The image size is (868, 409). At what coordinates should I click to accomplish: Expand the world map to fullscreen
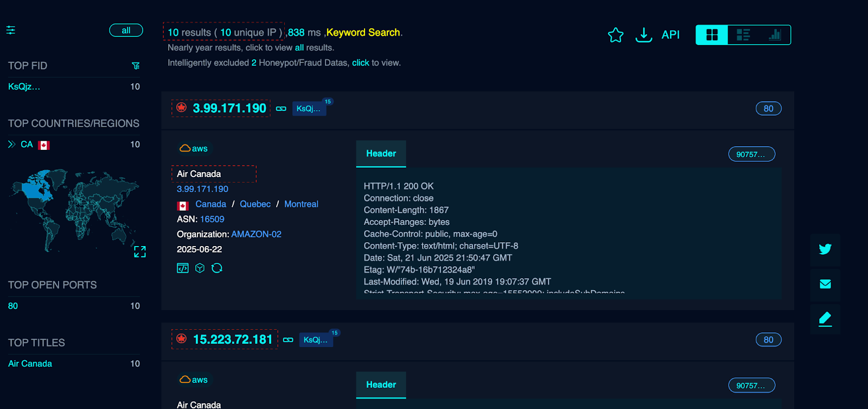click(140, 251)
